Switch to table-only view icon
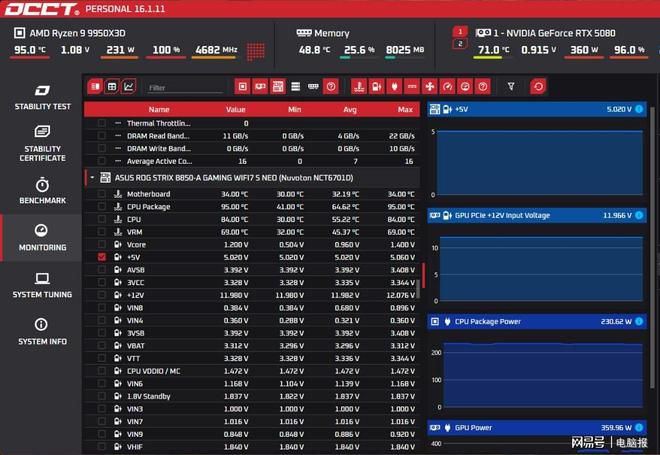This screenshot has height=455, width=660. pos(112,87)
